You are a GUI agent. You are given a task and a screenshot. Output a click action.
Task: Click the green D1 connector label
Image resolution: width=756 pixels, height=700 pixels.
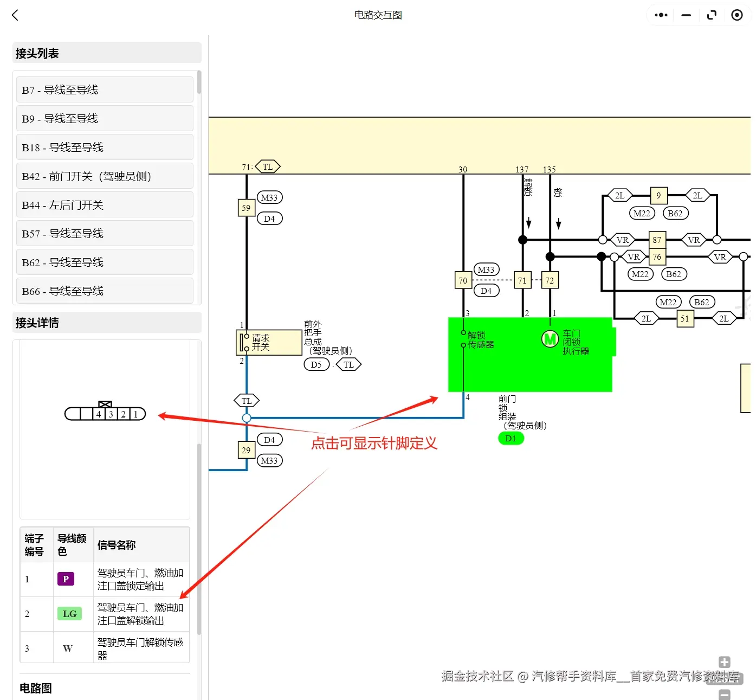click(511, 438)
